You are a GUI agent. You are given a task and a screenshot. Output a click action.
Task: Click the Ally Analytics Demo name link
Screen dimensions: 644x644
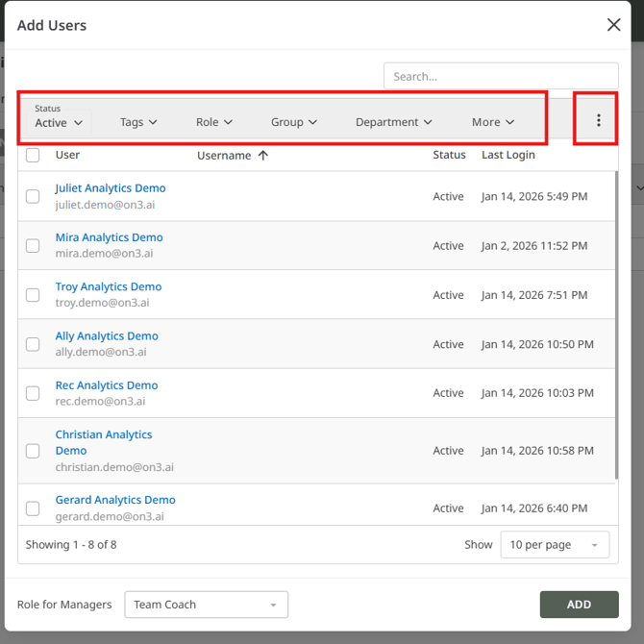(x=107, y=336)
